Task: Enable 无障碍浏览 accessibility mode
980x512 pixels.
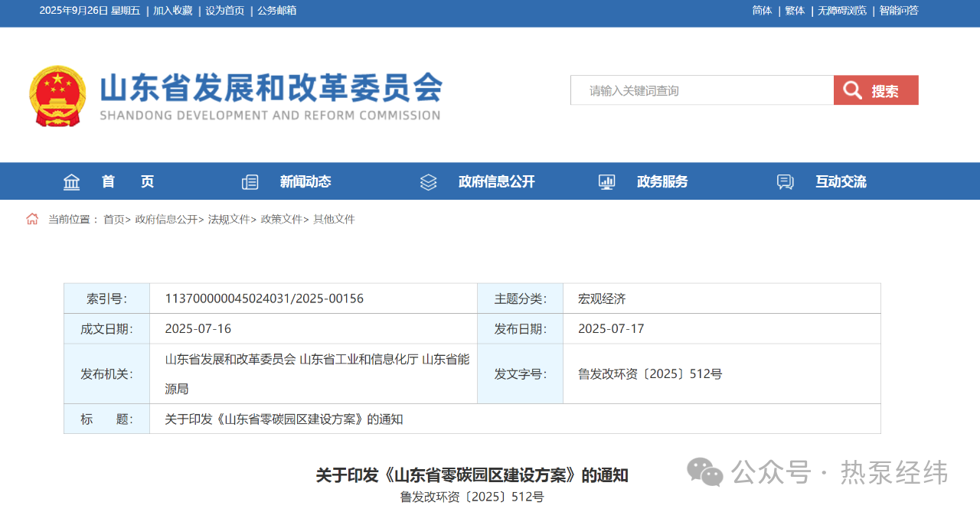Action: pos(841,11)
